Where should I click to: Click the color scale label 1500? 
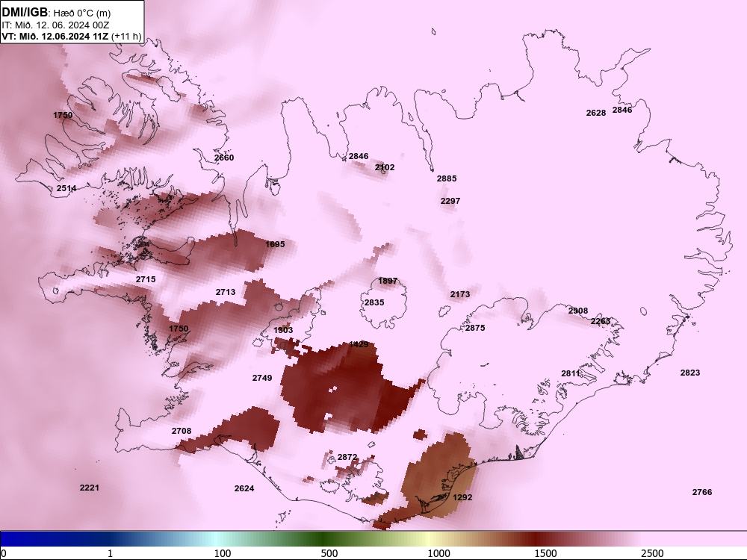[545, 554]
